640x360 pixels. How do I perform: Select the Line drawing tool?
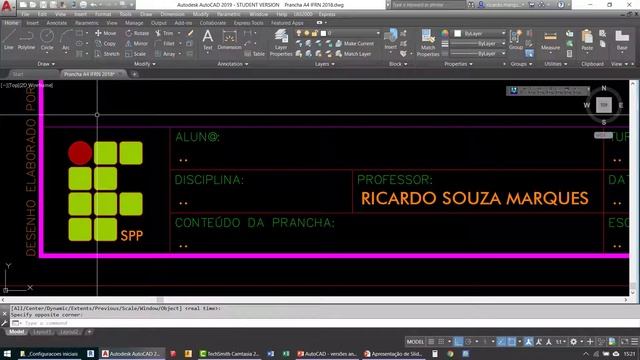(9, 40)
